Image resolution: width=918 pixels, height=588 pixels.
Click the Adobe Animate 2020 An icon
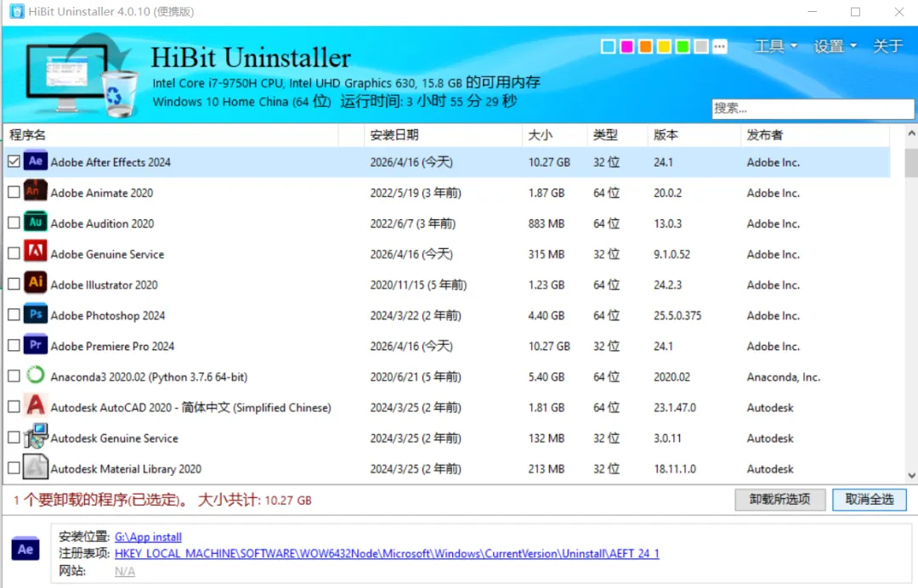[x=35, y=191]
